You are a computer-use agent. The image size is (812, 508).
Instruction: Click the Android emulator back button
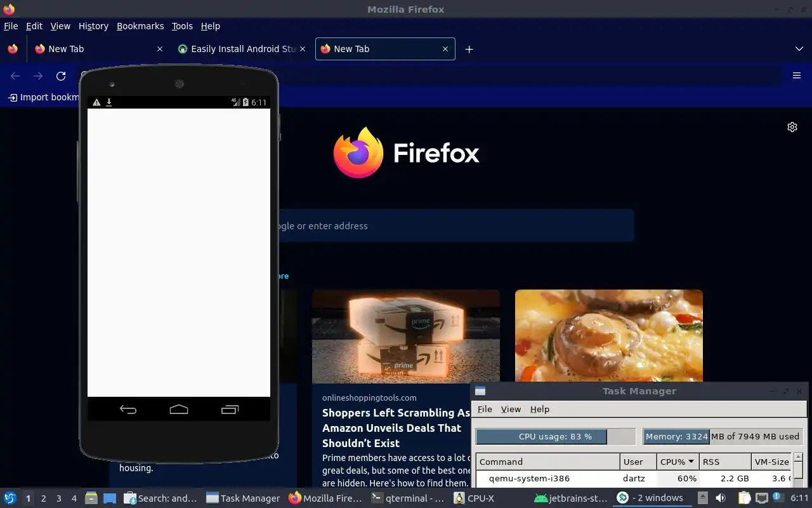pyautogui.click(x=128, y=410)
